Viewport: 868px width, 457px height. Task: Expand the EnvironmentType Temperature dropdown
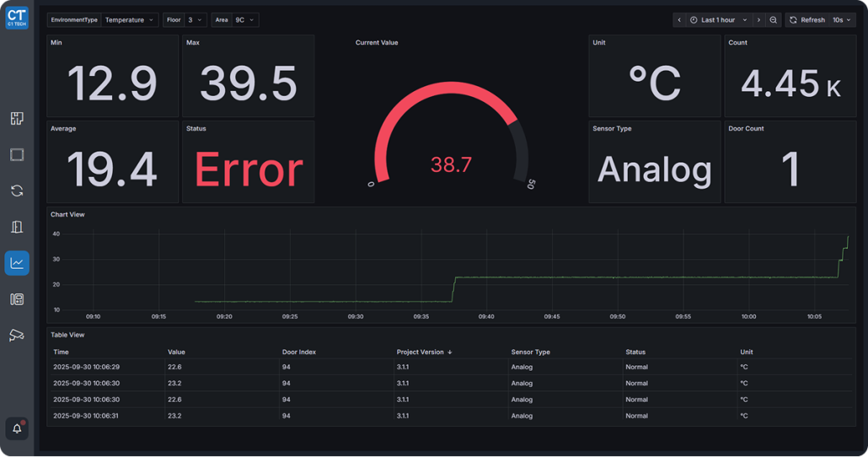(129, 20)
